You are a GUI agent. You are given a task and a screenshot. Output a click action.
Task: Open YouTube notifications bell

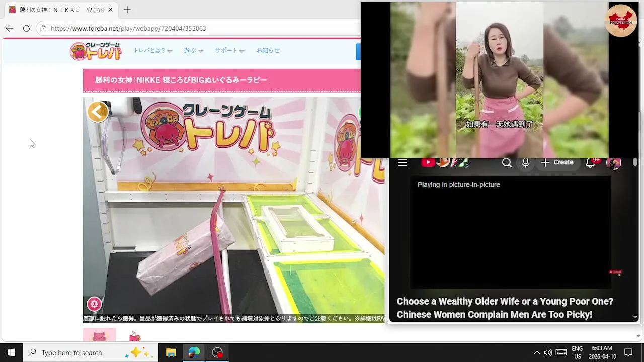click(591, 163)
